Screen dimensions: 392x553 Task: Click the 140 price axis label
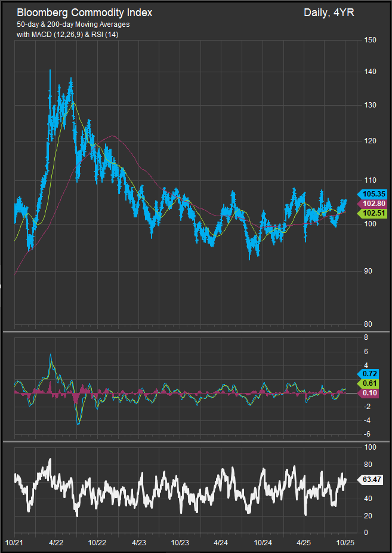coord(371,72)
